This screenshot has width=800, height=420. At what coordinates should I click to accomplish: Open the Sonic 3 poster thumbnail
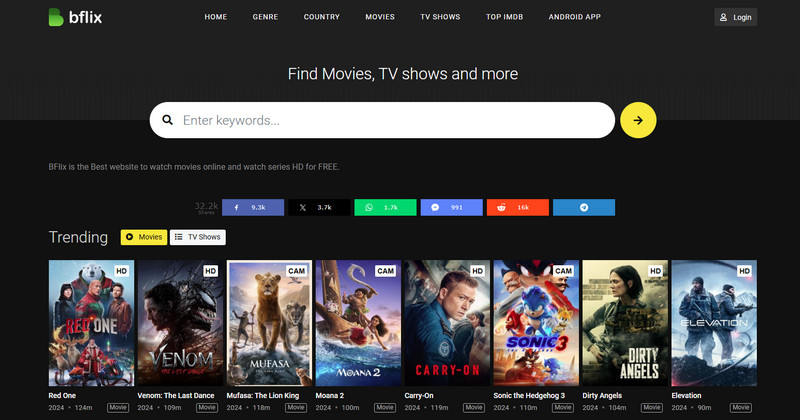pos(536,323)
